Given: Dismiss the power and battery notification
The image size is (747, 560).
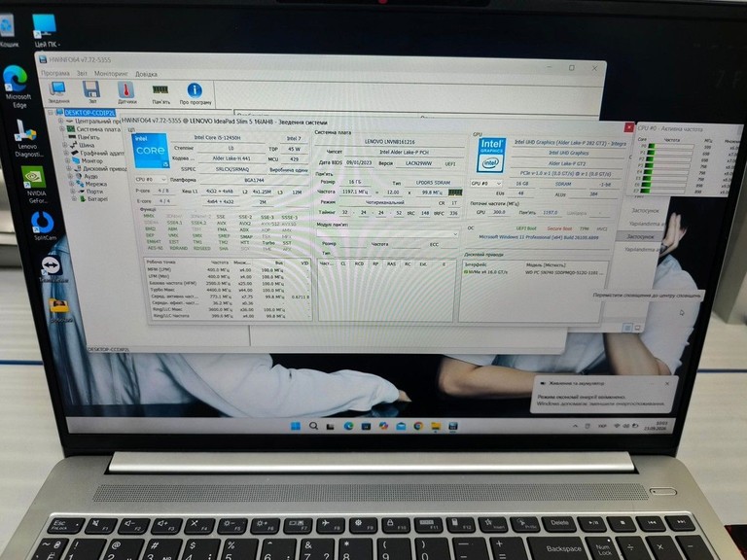Looking at the screenshot, I should [x=667, y=383].
